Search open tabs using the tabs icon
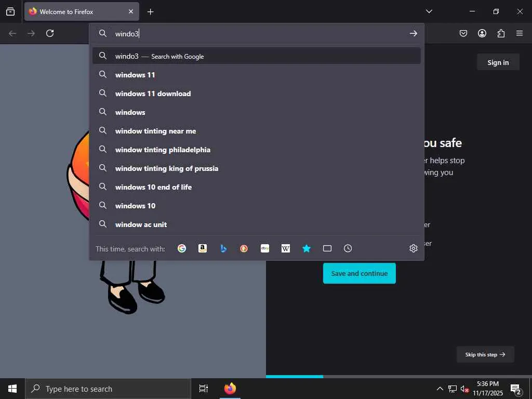Screen dimensions: 532x399 (x=327, y=248)
